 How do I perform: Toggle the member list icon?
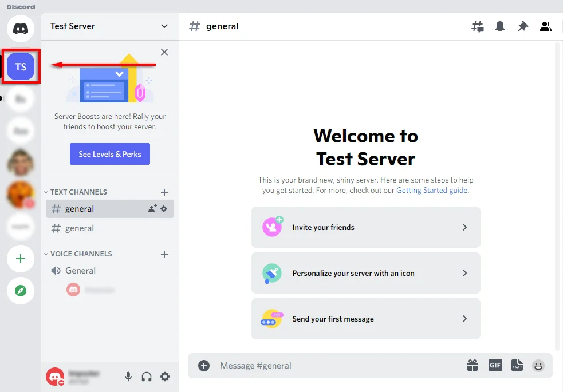546,26
